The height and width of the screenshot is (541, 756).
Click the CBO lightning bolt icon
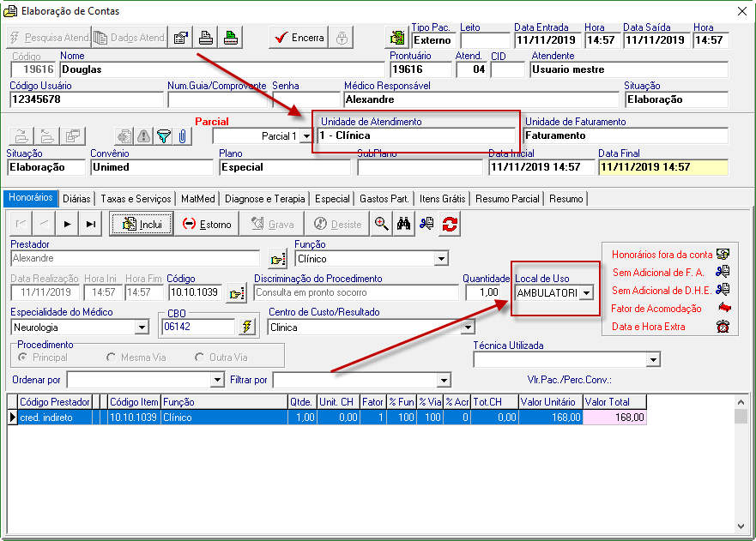tap(247, 327)
